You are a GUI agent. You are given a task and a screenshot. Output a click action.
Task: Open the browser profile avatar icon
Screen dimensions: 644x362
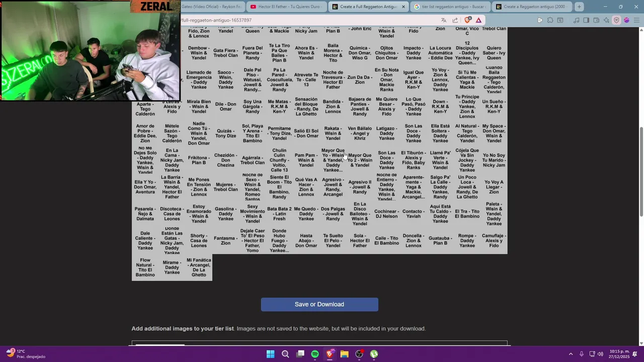pos(626,20)
